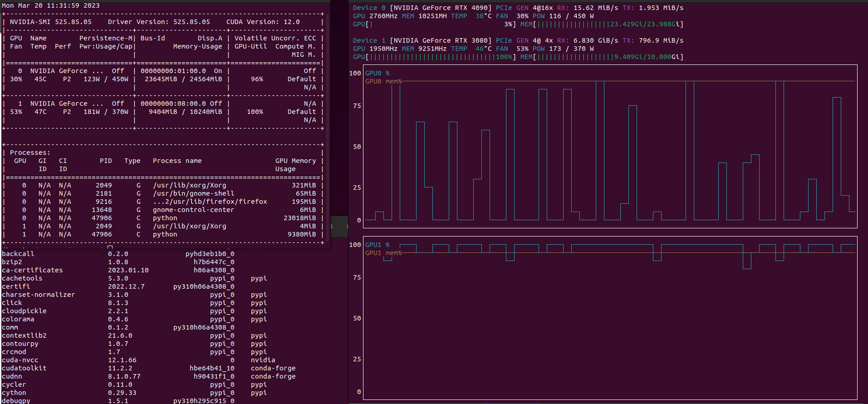Click Device 0 NVIDIA GeForce RTX 4090 label
The height and width of the screenshot is (404, 868).
coord(422,8)
